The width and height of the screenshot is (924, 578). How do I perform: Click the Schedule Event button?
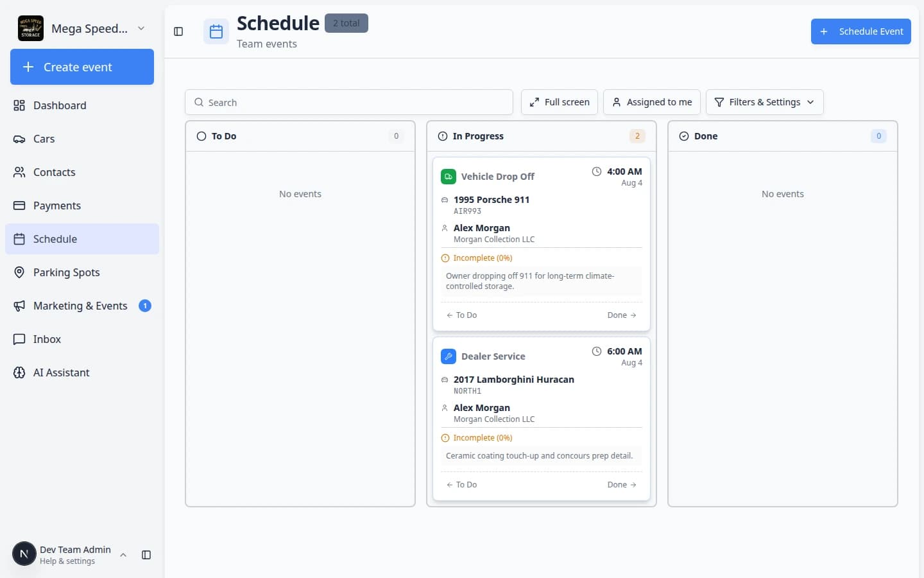click(x=860, y=31)
